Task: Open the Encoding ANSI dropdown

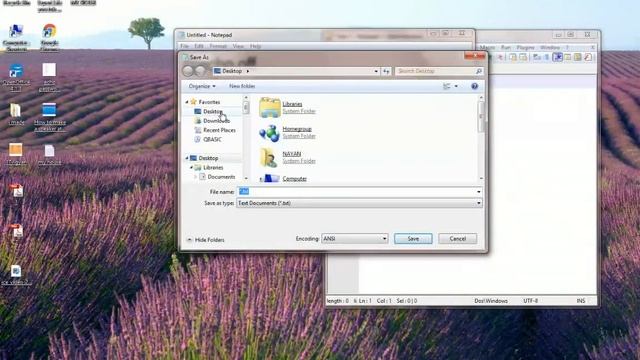Action: click(x=355, y=239)
